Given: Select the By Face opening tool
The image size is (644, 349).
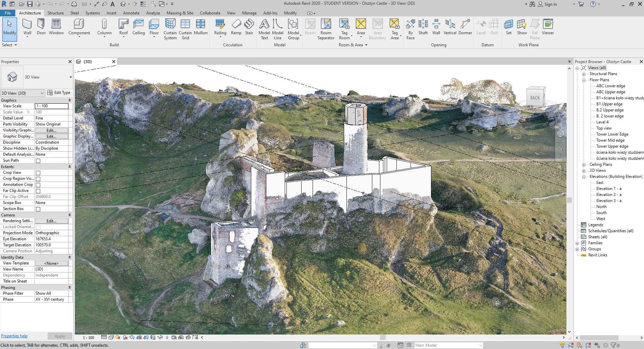Looking at the screenshot, I should 411,29.
